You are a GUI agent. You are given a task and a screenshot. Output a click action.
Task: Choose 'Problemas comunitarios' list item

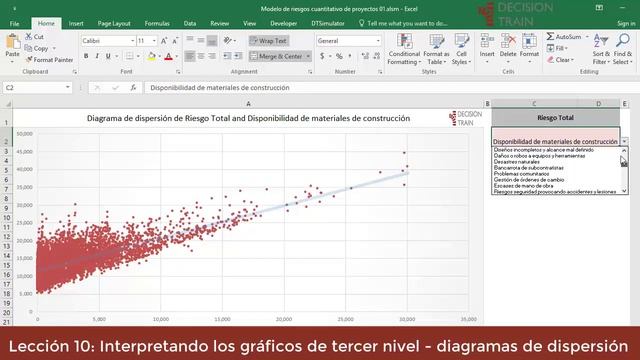[x=521, y=174]
